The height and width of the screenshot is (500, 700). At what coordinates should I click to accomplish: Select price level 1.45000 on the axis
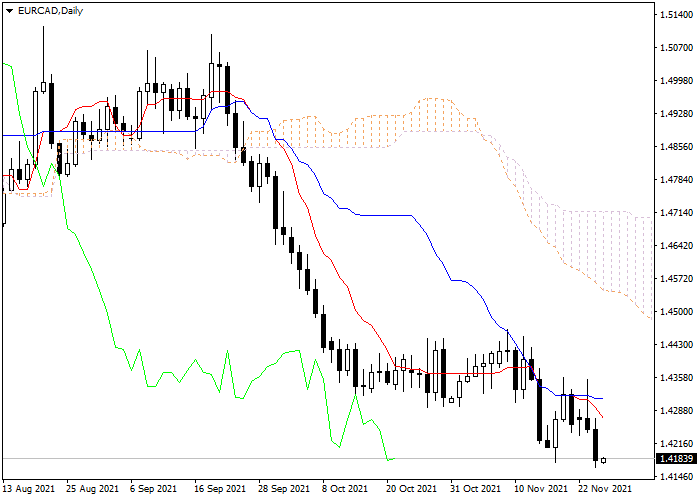coord(676,312)
